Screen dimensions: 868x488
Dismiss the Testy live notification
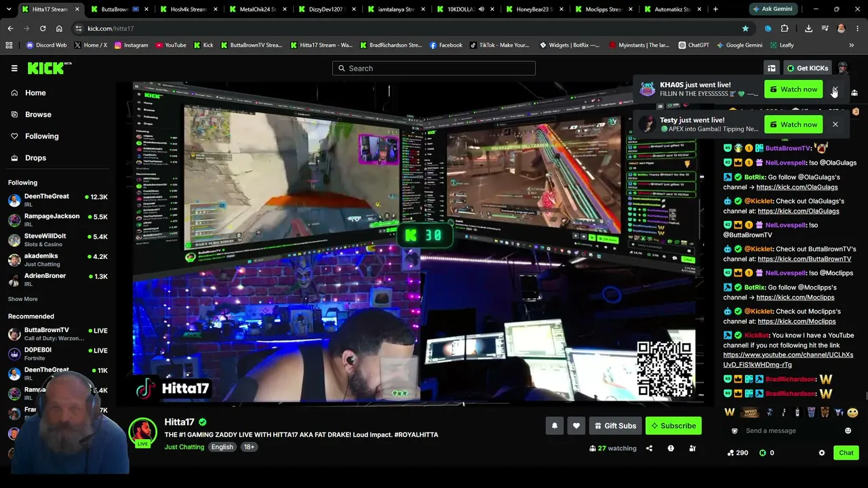(x=835, y=125)
